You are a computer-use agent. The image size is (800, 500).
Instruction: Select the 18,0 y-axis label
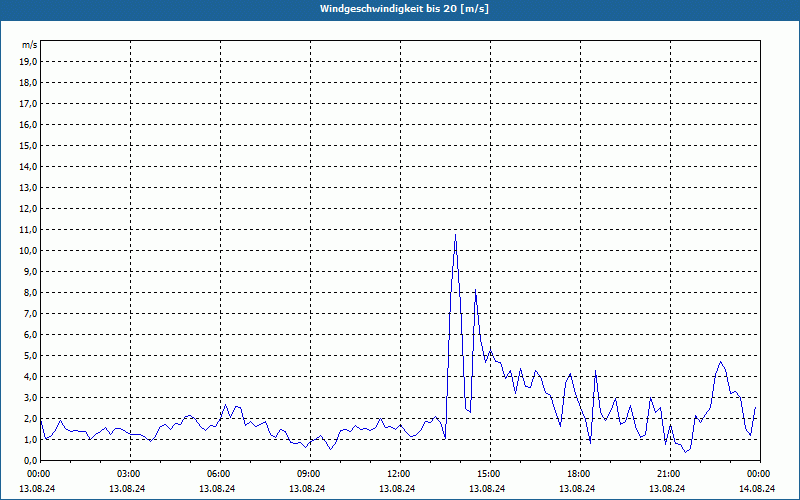(x=28, y=83)
